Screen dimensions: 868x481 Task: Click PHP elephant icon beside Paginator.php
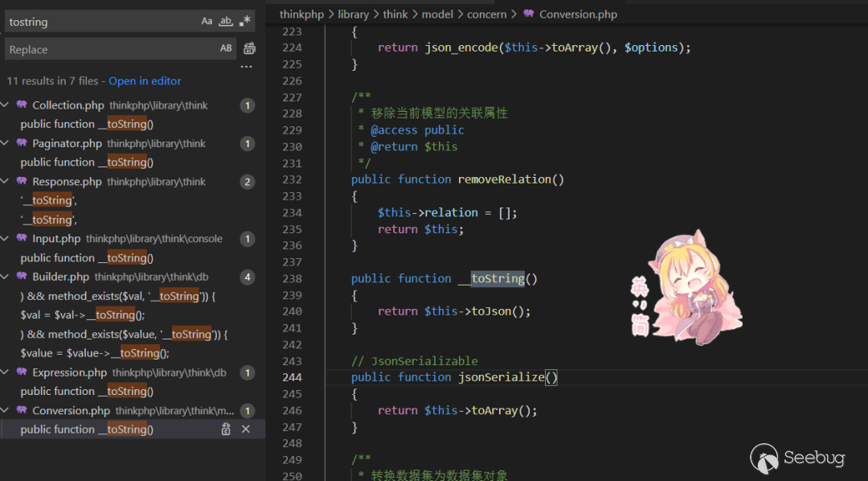pyautogui.click(x=22, y=143)
